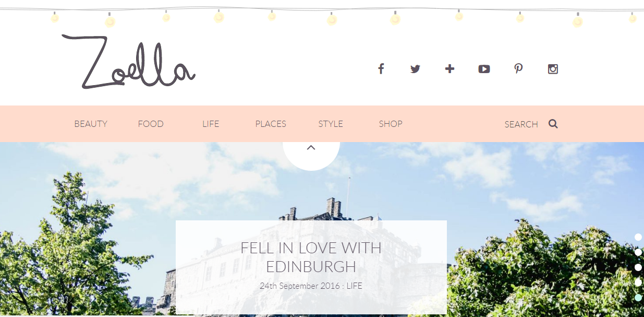Open the Twitter bird icon
Screen dimensions: 644x317
point(415,68)
